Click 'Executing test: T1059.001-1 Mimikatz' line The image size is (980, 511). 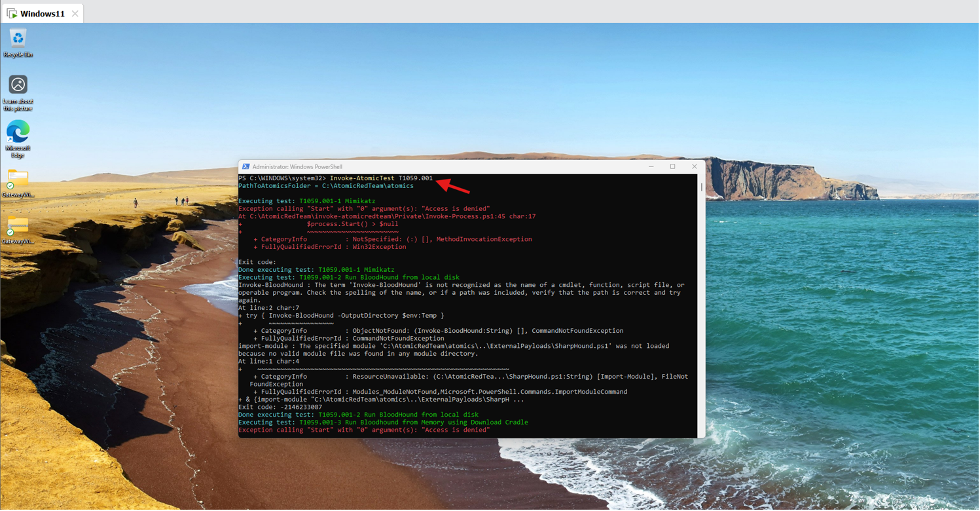[307, 201]
